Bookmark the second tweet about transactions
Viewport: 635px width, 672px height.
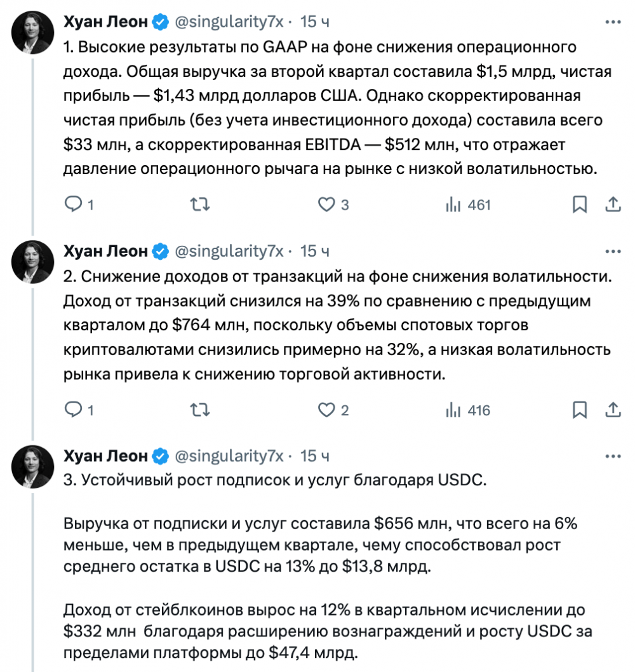(x=579, y=410)
